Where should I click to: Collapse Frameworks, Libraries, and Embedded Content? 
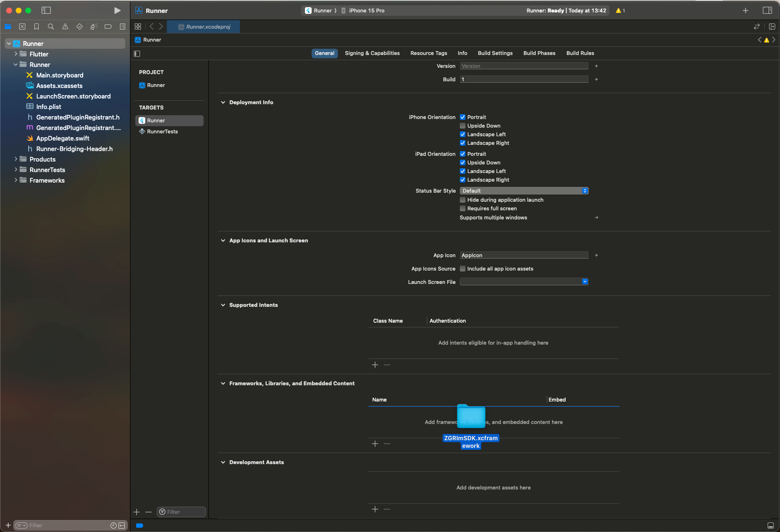pos(223,383)
